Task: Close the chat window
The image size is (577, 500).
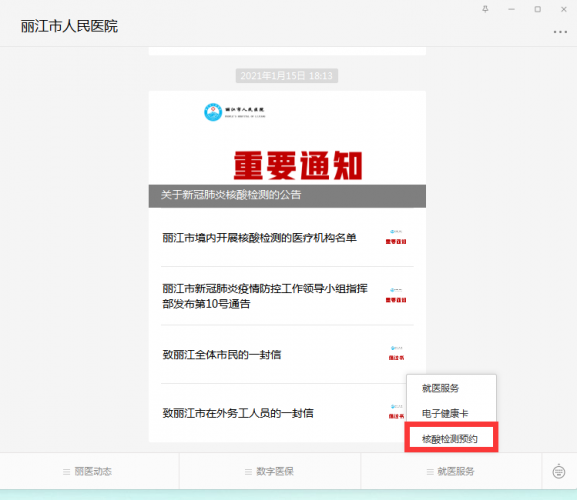Action: coord(564,9)
